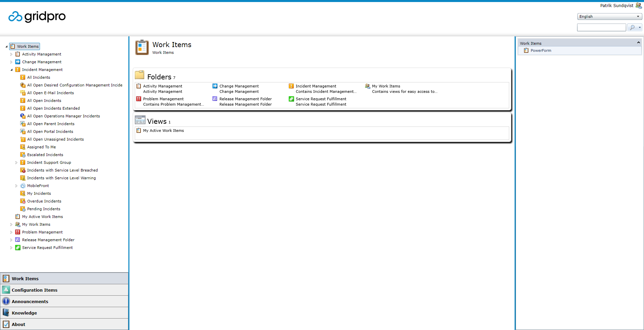The width and height of the screenshot is (644, 330).
Task: Select Incidents with Service Level Warning
Action: [x=61, y=178]
